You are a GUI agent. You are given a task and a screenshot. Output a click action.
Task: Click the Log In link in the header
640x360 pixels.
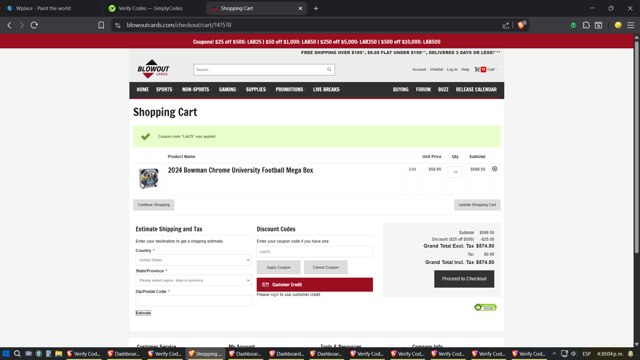click(452, 69)
